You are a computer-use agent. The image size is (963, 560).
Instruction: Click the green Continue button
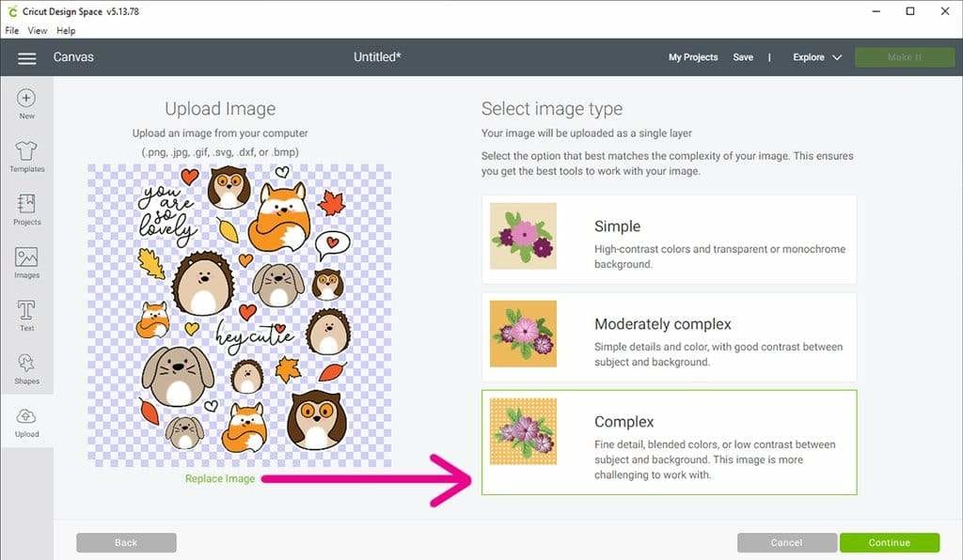pos(889,542)
